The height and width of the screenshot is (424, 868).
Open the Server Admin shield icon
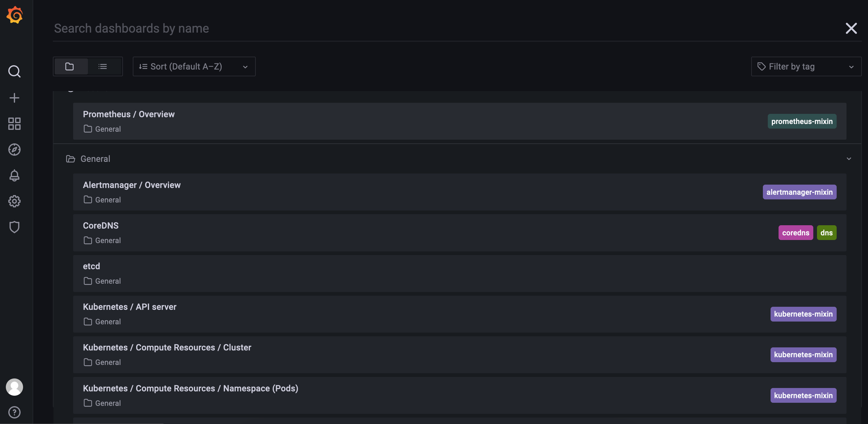[14, 227]
